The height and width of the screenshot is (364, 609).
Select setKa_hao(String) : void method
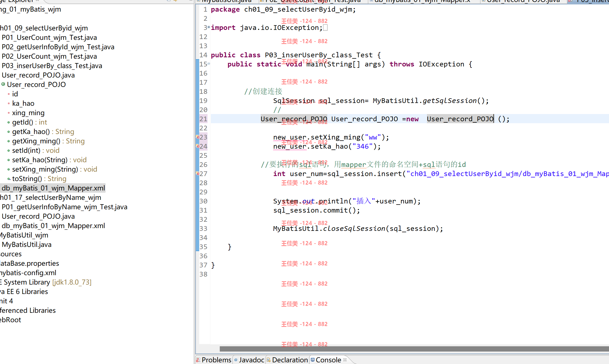coord(49,160)
